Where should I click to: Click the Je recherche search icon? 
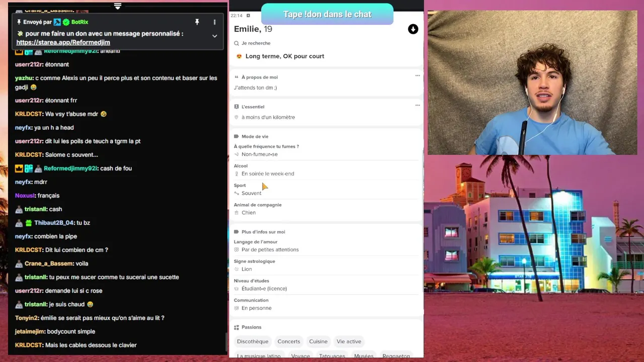click(x=236, y=43)
